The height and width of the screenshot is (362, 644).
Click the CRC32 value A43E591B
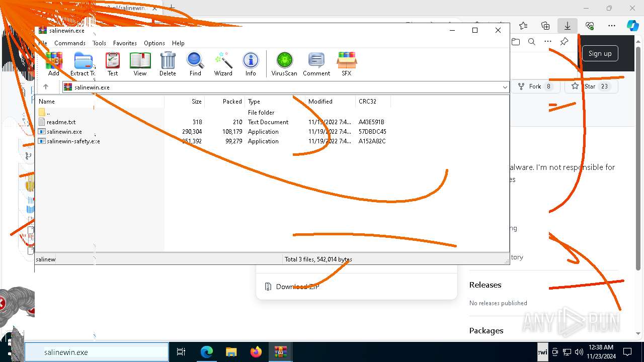point(371,122)
